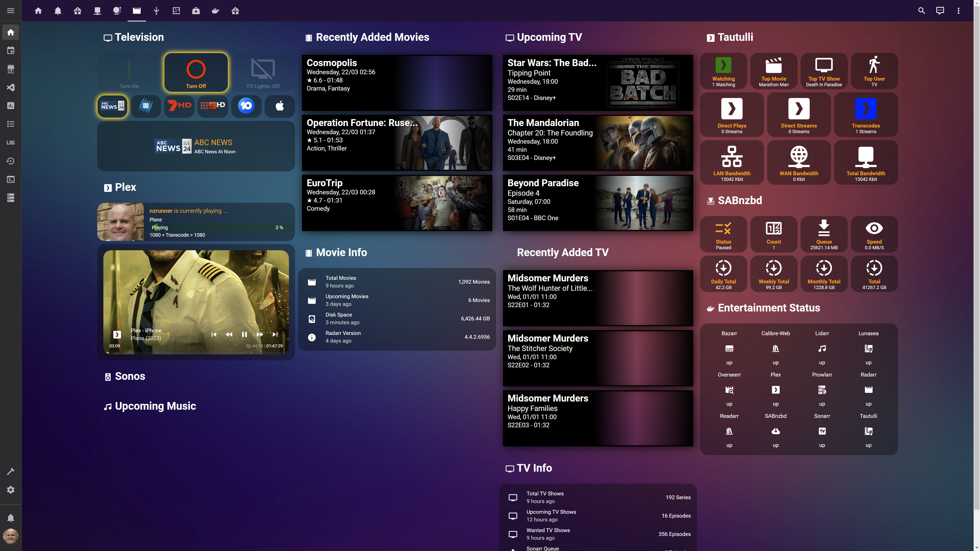Click the sidebar notifications bell
The width and height of the screenshot is (980, 551).
[11, 518]
